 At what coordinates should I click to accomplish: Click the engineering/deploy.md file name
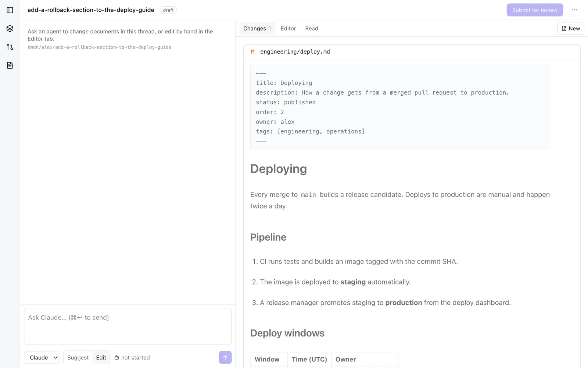click(295, 52)
